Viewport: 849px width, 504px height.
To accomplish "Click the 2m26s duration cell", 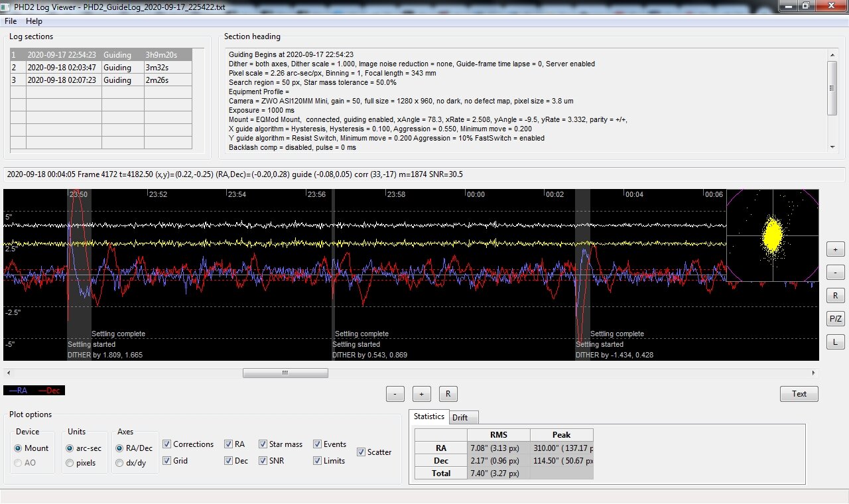I will [x=168, y=80].
